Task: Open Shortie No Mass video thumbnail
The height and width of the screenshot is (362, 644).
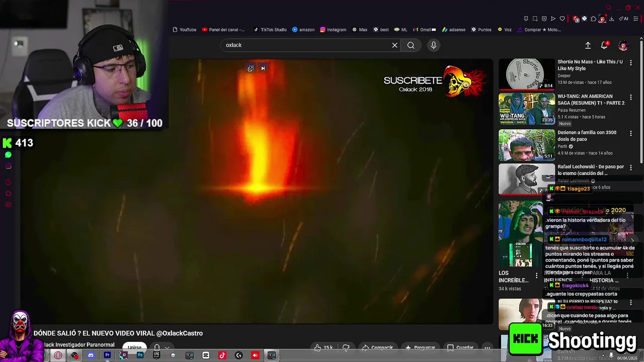Action: coord(527,74)
